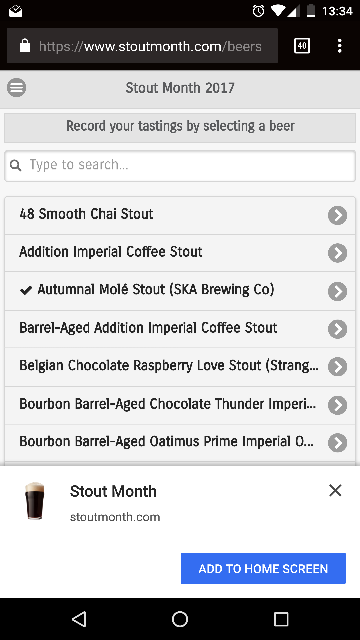Image resolution: width=360 pixels, height=640 pixels.
Task: Tap the search magnifier icon
Action: 16,165
